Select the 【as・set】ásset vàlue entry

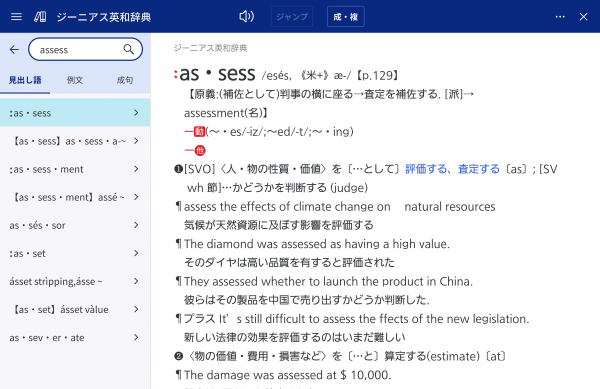(x=75, y=309)
